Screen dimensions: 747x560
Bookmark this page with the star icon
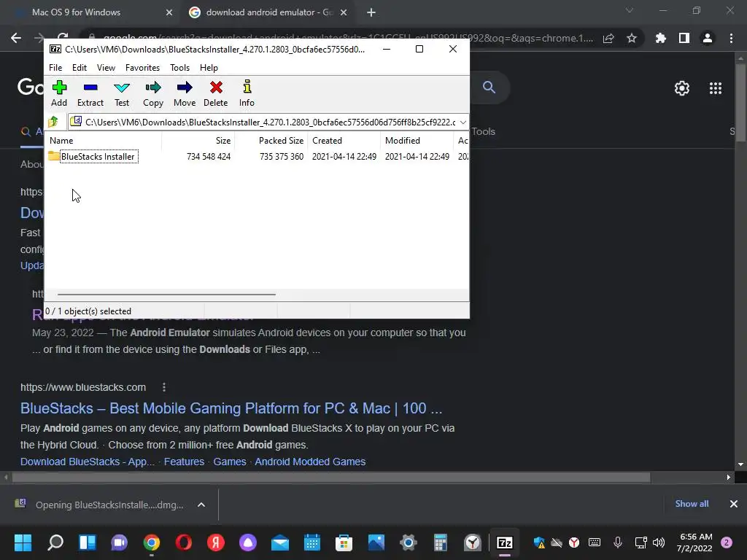(x=632, y=38)
